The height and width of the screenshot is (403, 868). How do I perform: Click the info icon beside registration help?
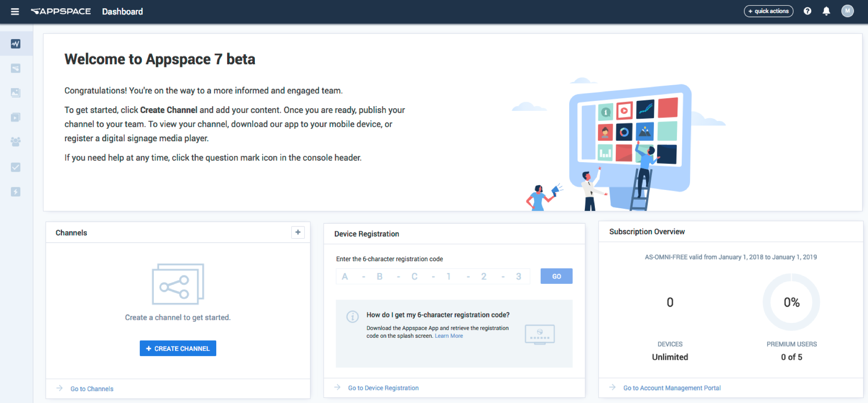pos(352,316)
